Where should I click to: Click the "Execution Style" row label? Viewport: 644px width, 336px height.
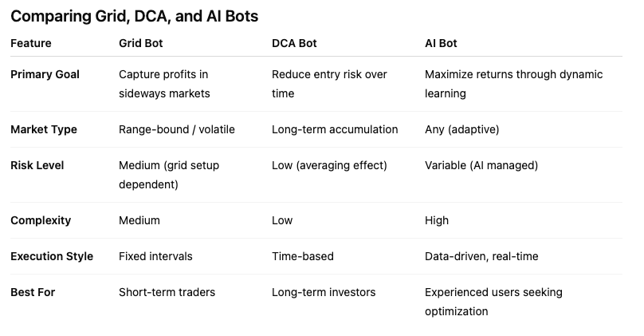pos(52,256)
